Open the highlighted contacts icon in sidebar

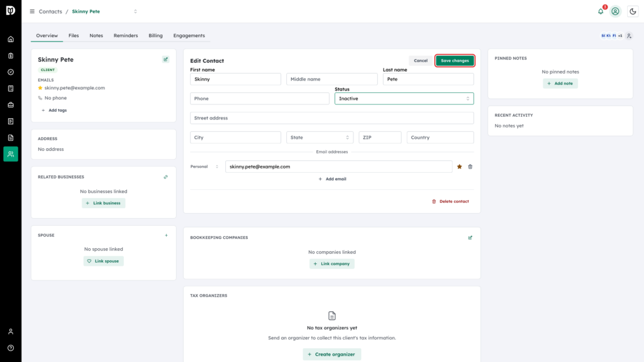(x=11, y=154)
